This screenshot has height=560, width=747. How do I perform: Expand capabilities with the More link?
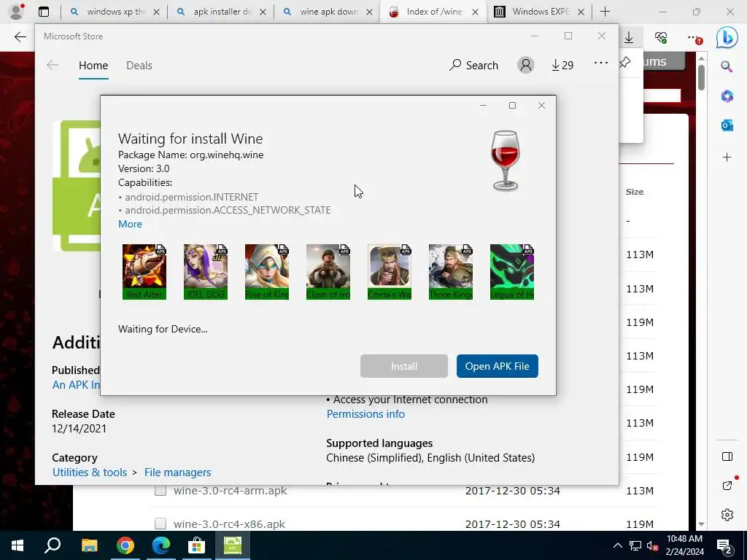[130, 224]
